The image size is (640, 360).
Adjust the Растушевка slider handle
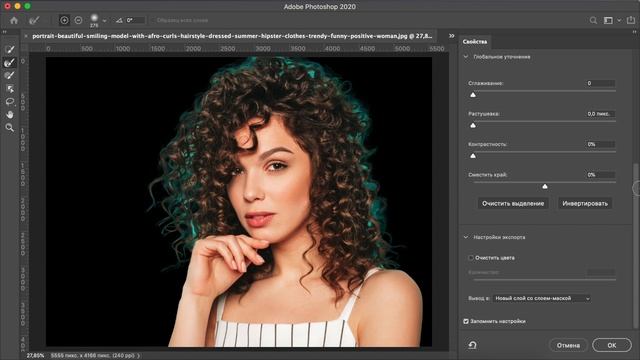click(x=473, y=125)
